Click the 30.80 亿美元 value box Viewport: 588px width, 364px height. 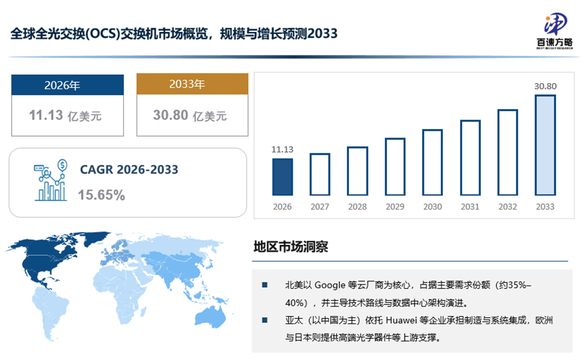pyautogui.click(x=192, y=115)
